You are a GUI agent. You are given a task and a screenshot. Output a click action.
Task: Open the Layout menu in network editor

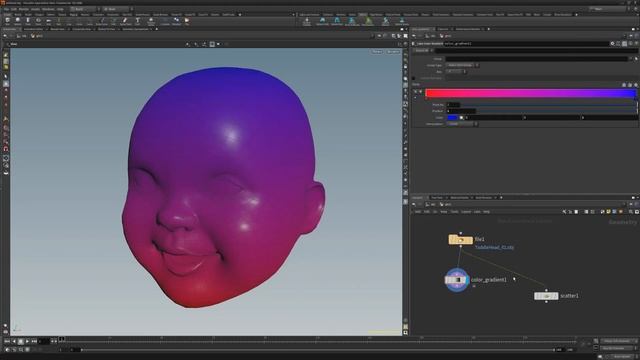[466, 212]
